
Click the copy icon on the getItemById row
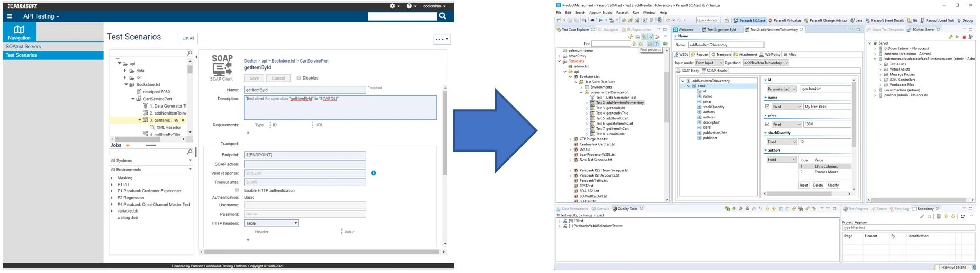point(176,120)
